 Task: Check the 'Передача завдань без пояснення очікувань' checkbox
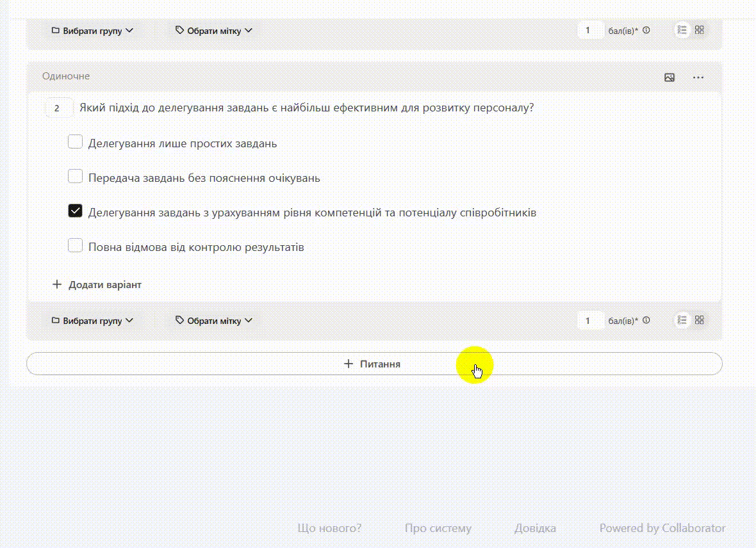76,177
